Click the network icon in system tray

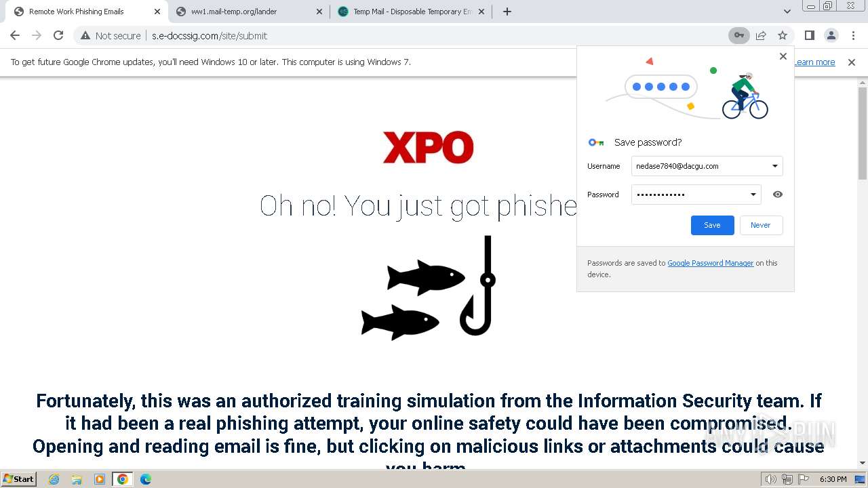(787, 479)
